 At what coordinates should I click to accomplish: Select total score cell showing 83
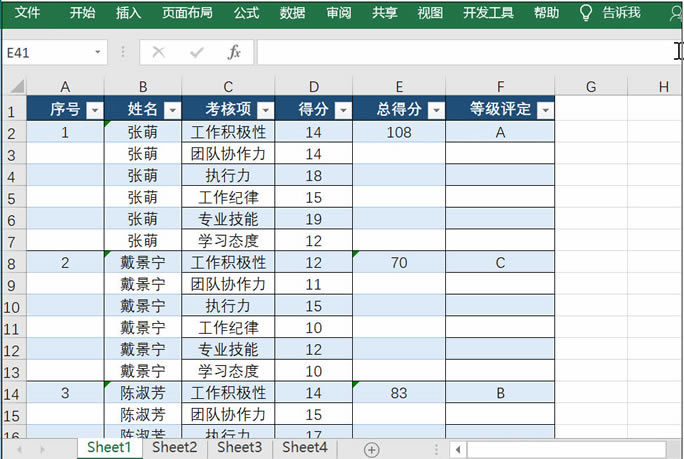tap(399, 393)
